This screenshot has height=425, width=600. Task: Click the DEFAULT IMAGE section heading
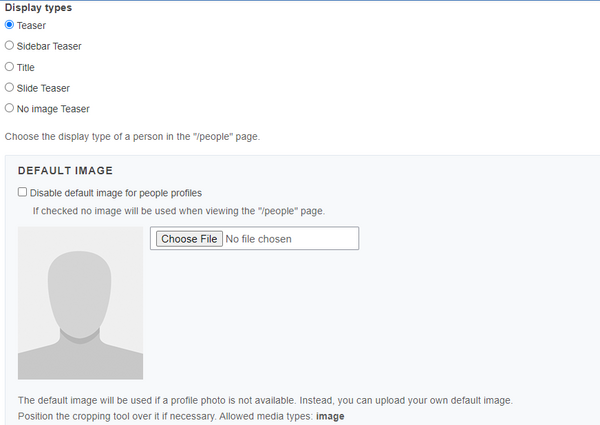65,171
